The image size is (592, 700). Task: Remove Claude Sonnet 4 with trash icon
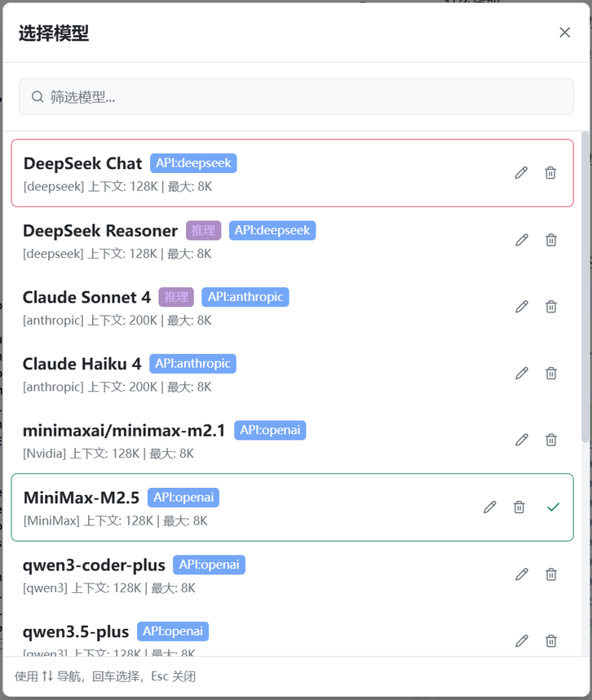point(551,307)
